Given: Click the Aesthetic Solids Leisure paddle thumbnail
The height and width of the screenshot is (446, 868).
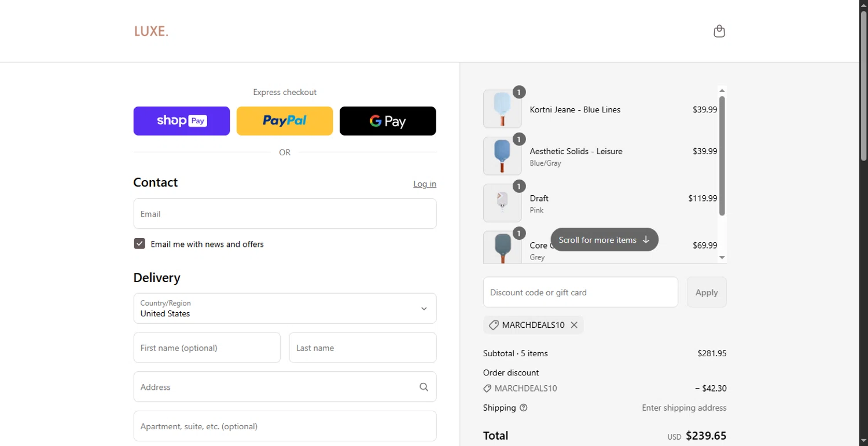Looking at the screenshot, I should (502, 156).
